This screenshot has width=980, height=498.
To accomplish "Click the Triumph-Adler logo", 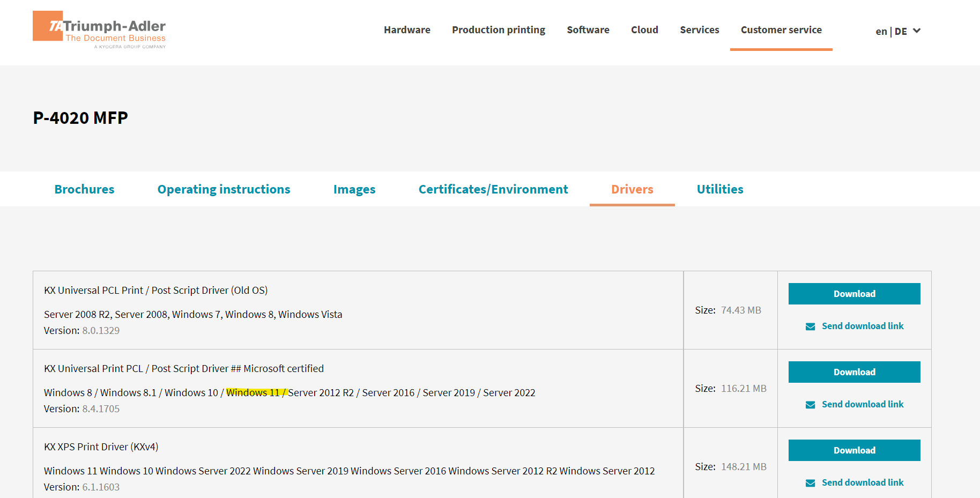I will [99, 30].
